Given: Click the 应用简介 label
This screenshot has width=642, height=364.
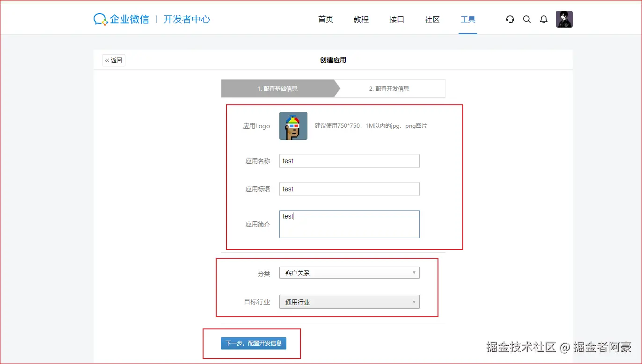Looking at the screenshot, I should click(x=258, y=224).
